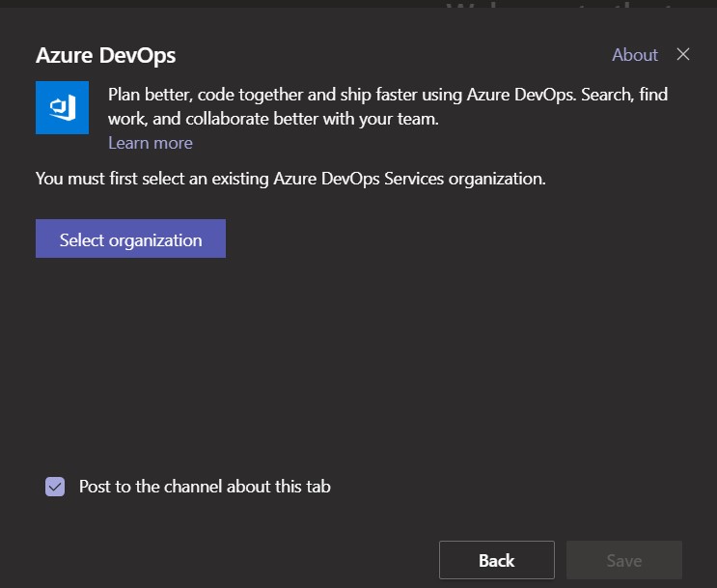
Task: Click the "Post to the channel about this tab" label
Action: pyautogui.click(x=205, y=487)
